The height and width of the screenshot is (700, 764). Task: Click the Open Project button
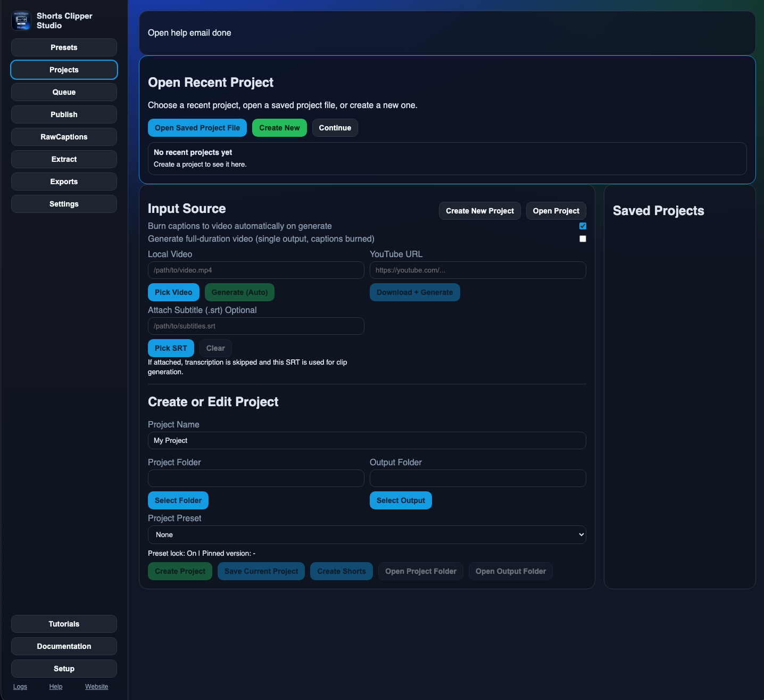(x=556, y=211)
